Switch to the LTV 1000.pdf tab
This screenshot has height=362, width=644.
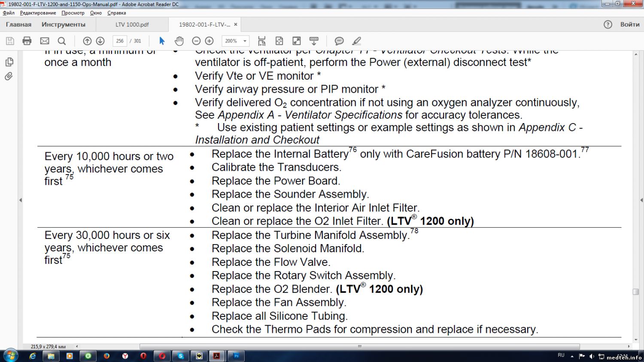tap(132, 24)
